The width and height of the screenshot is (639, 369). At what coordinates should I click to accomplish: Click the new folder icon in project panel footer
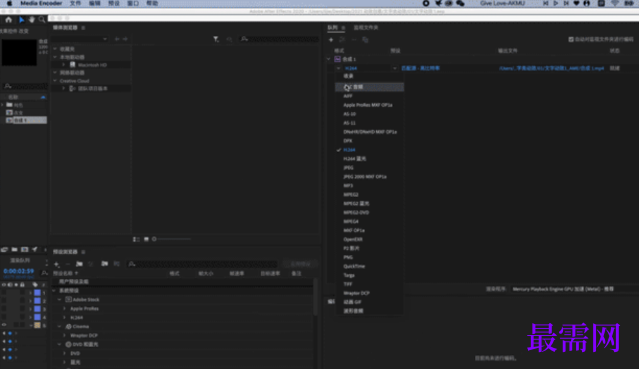pyautogui.click(x=14, y=249)
